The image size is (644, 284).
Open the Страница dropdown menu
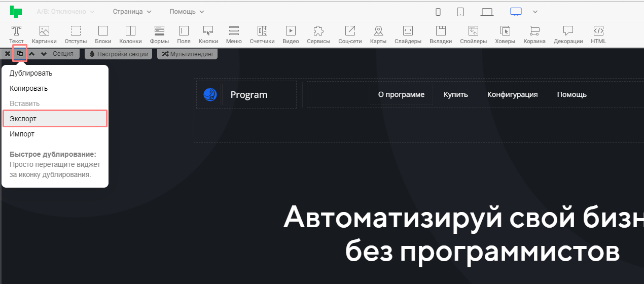[132, 12]
